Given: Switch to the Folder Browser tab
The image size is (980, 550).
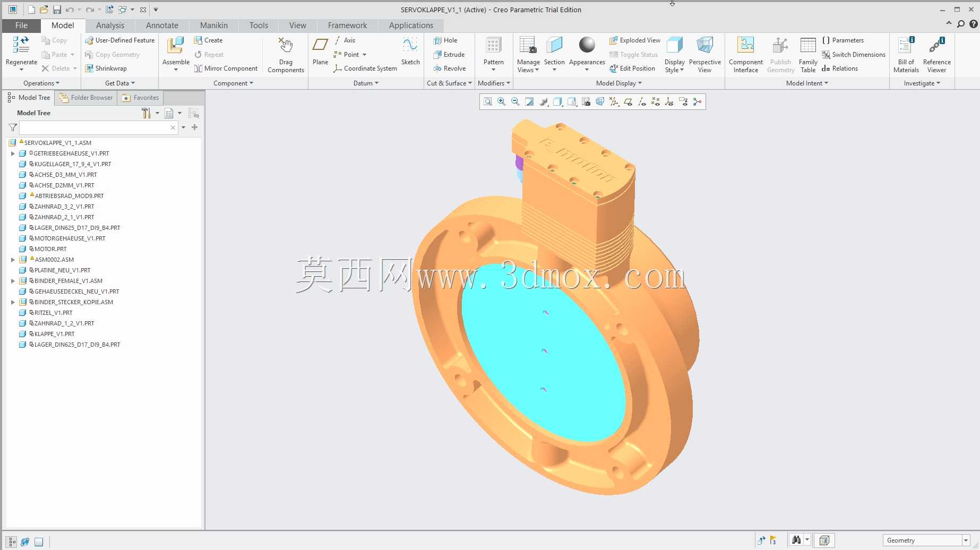Looking at the screenshot, I should tap(86, 98).
